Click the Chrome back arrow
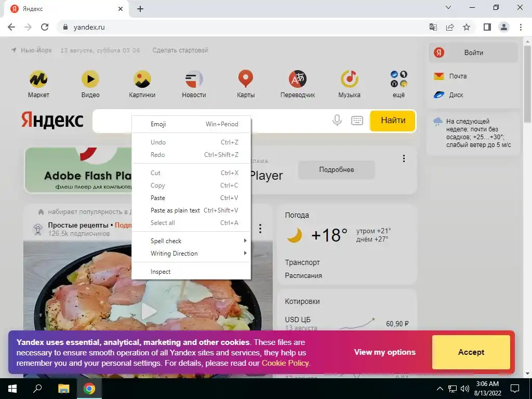 (x=11, y=27)
